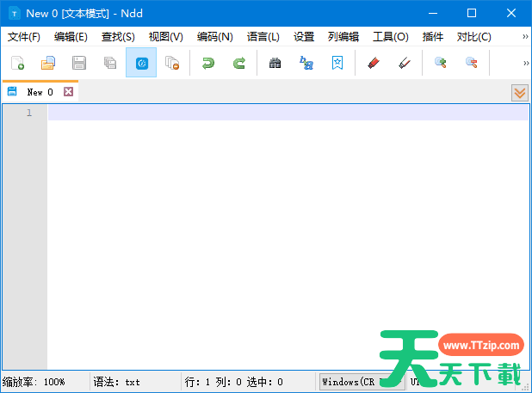Click the Redo arrow icon
Image resolution: width=532 pixels, height=393 pixels.
pos(239,63)
